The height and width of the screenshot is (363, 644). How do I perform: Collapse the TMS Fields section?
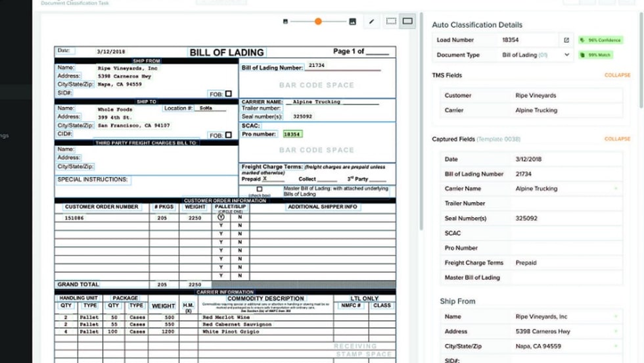(x=616, y=76)
